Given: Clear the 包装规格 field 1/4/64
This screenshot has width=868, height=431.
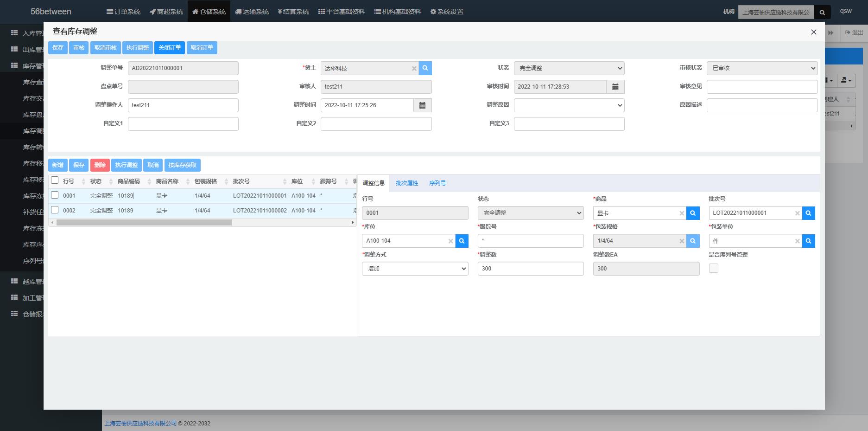Looking at the screenshot, I should [x=682, y=241].
